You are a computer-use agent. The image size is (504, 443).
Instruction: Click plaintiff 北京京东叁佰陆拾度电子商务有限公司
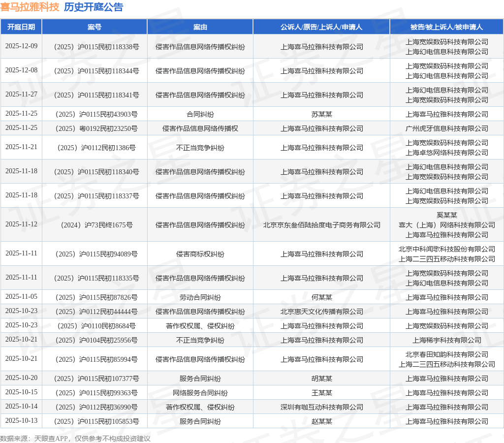click(322, 225)
